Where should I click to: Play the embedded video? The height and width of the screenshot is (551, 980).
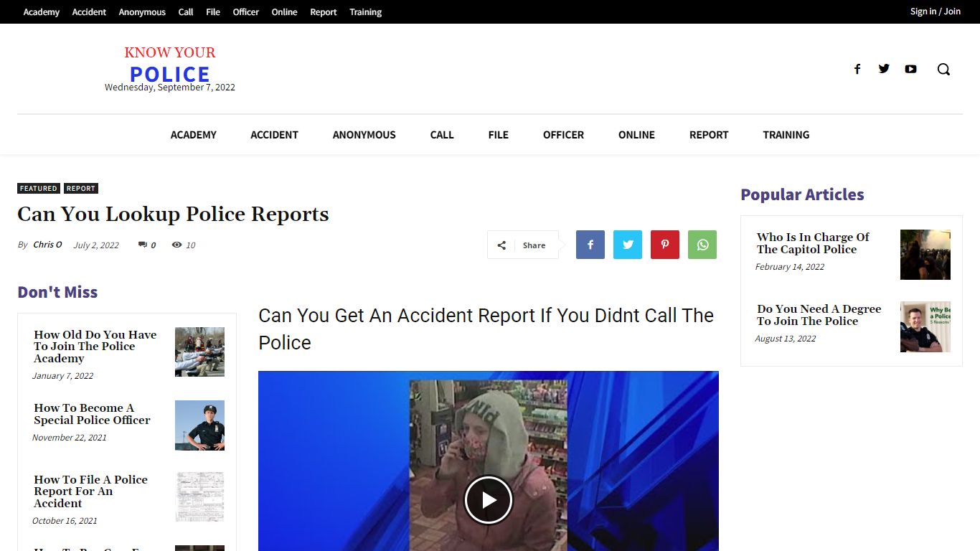pyautogui.click(x=489, y=500)
